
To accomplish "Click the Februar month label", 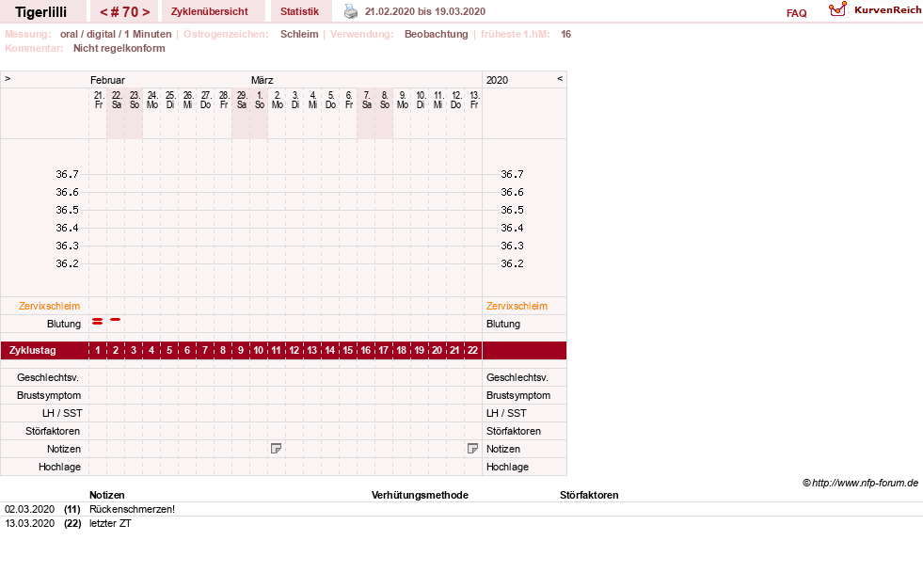I will (x=107, y=80).
